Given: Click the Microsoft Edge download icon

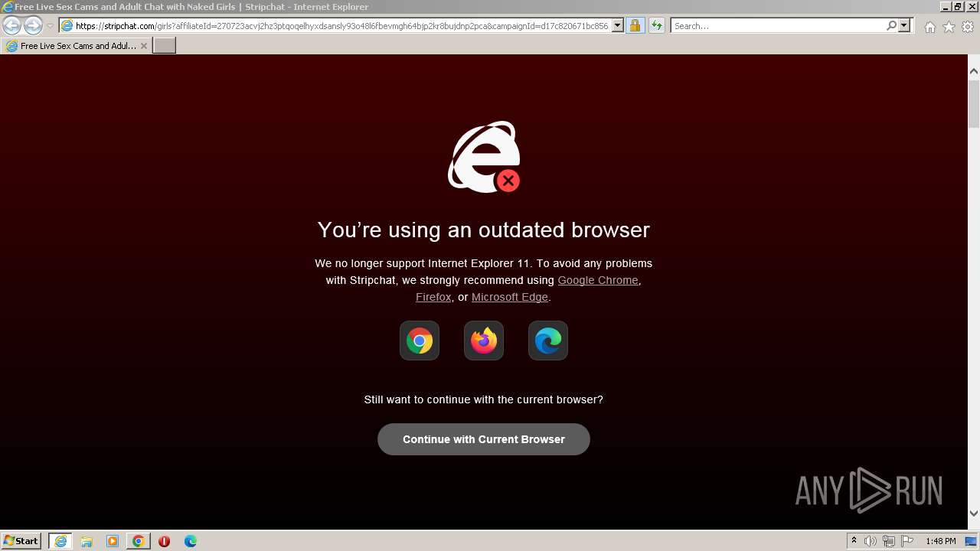Looking at the screenshot, I should coord(548,341).
